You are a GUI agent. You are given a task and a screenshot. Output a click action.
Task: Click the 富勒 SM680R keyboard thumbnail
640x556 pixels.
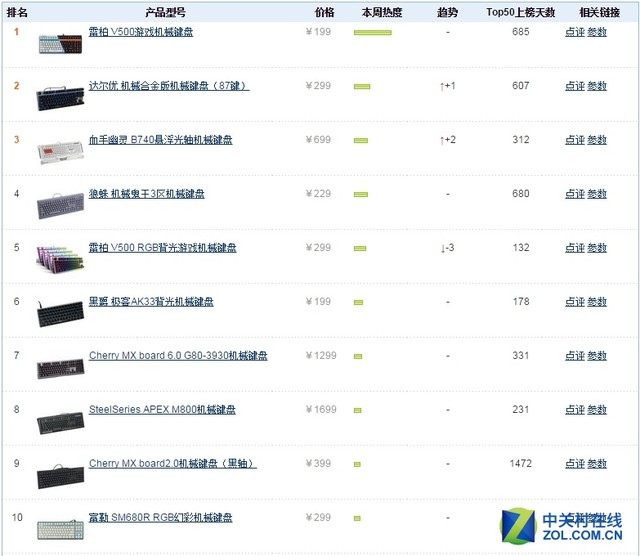pos(60,530)
